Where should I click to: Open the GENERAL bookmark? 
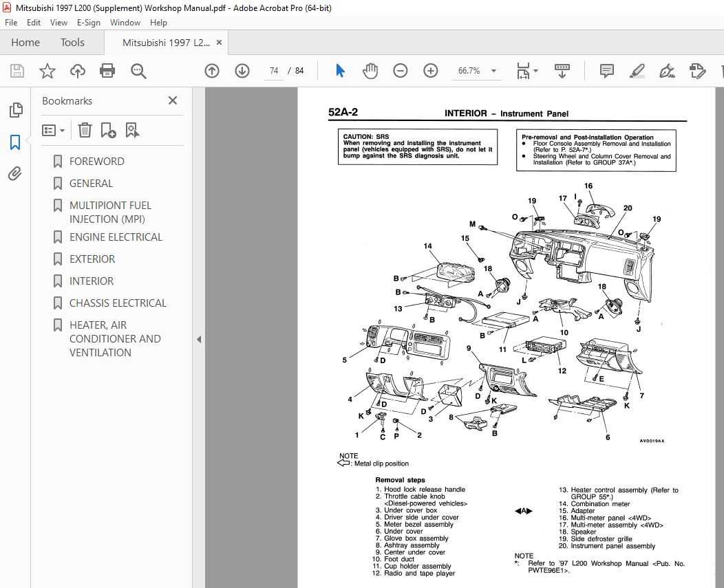91,183
